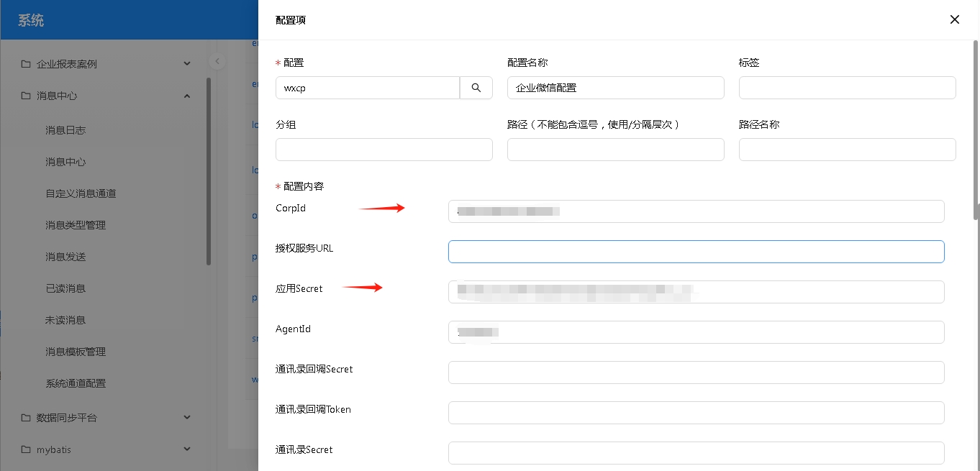Click the folder icon beside 数据同步平台
Screen dimensions: 980x471
coord(26,418)
